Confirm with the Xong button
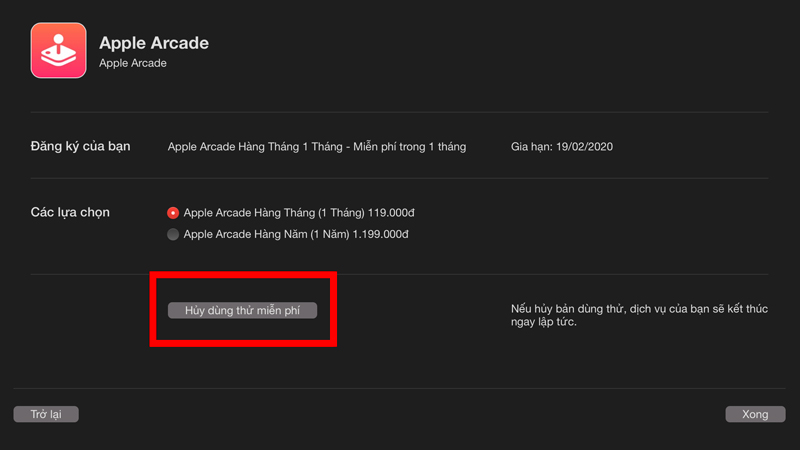Screen dimensions: 800x450 tap(755, 414)
